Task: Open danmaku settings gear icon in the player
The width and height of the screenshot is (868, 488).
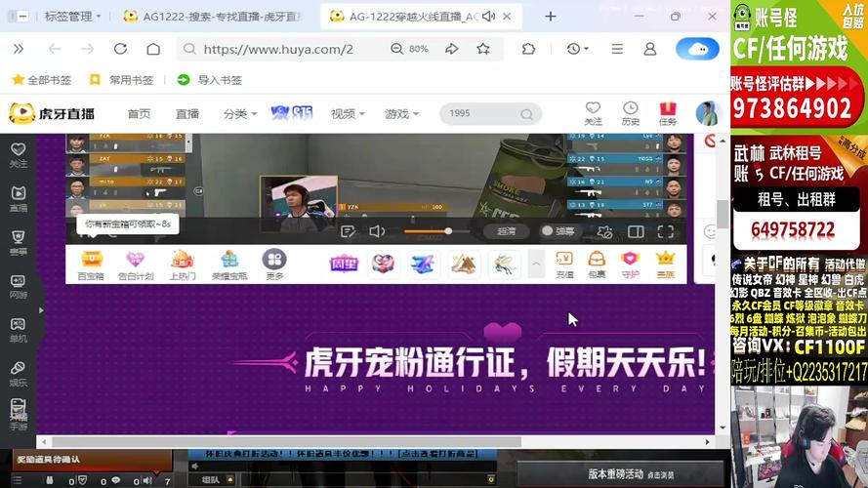Action: (x=604, y=232)
